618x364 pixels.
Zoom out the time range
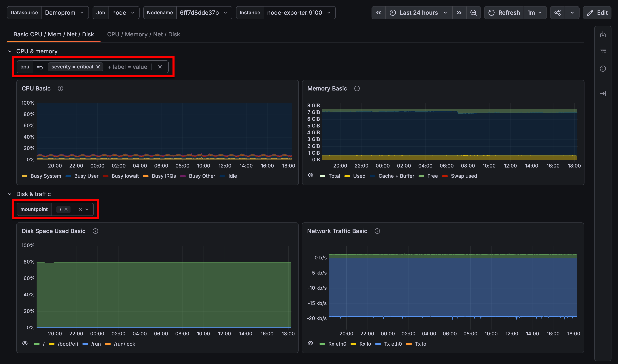(x=473, y=13)
